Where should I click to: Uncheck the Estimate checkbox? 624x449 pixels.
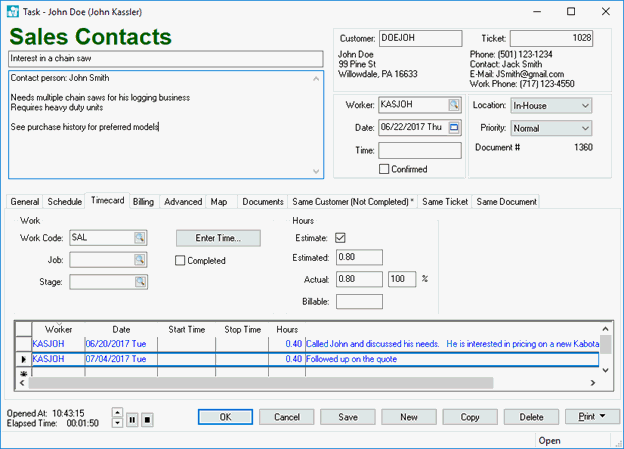tap(341, 238)
